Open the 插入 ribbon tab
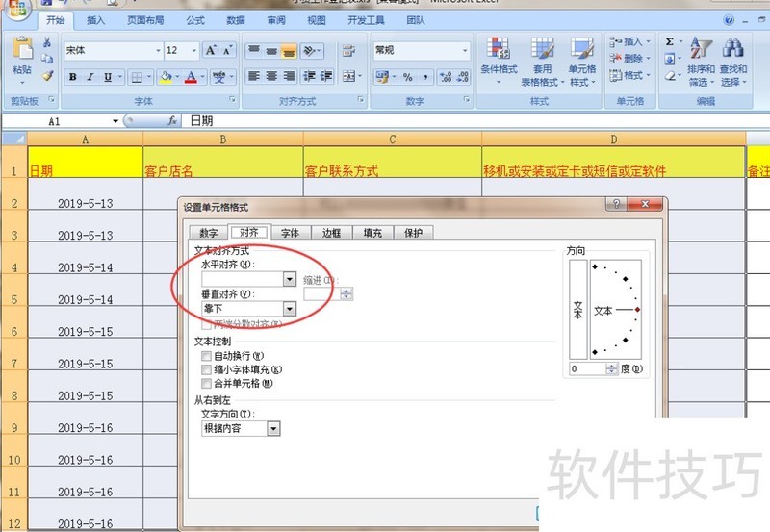This screenshot has width=770, height=532. tap(95, 20)
